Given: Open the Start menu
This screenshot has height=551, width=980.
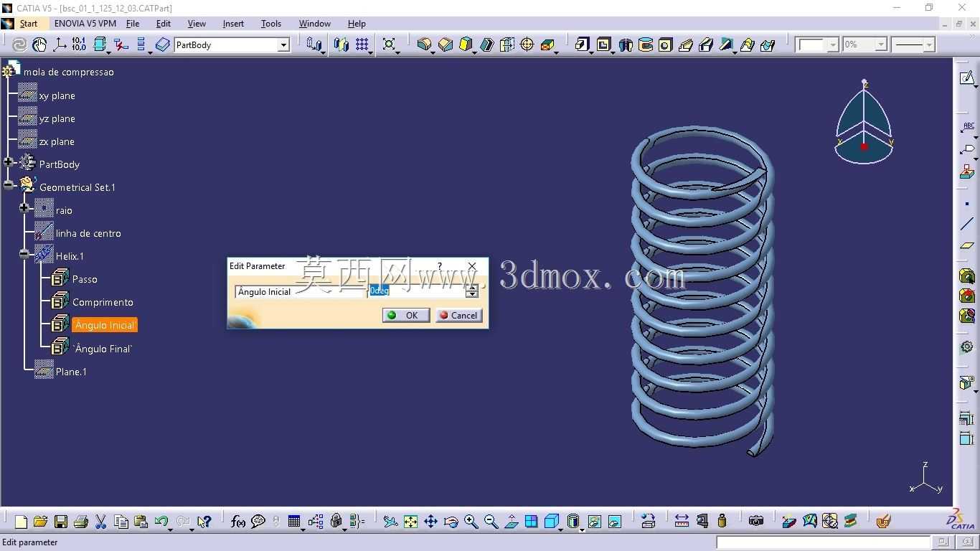Looking at the screenshot, I should coord(29,24).
